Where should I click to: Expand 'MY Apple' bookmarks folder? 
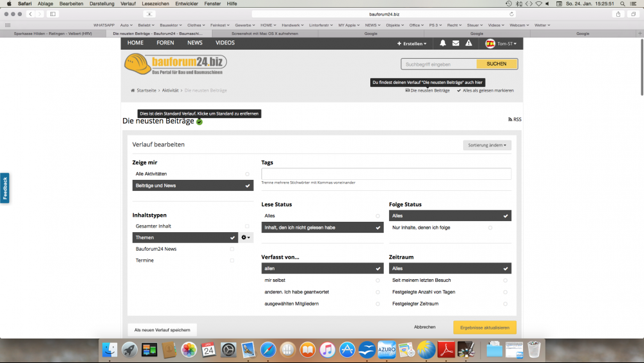[x=348, y=25]
